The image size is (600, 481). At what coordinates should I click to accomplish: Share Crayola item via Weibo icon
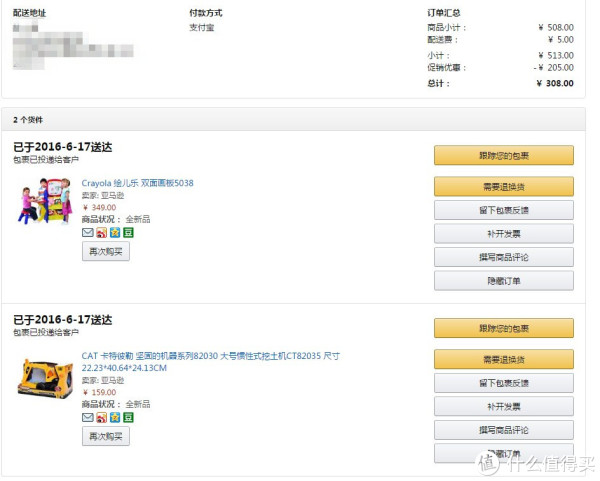point(101,232)
